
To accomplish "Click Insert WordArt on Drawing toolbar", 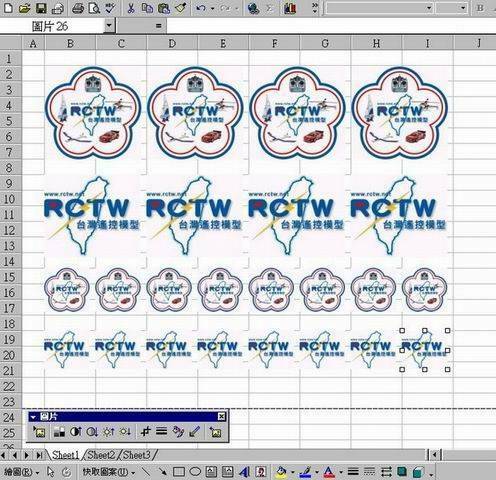I will coord(244,472).
